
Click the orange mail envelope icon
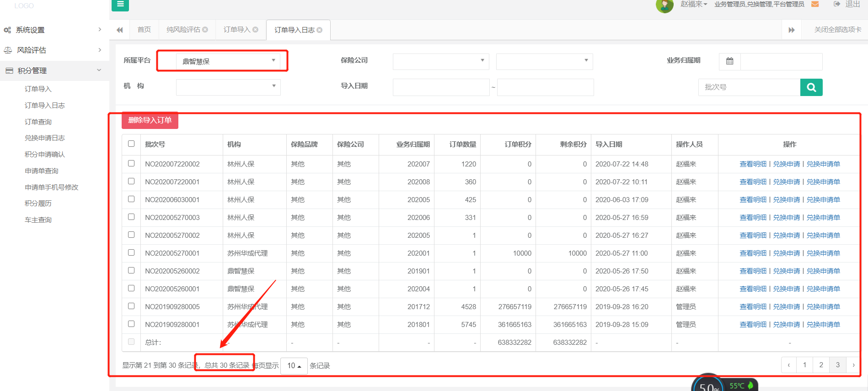814,4
